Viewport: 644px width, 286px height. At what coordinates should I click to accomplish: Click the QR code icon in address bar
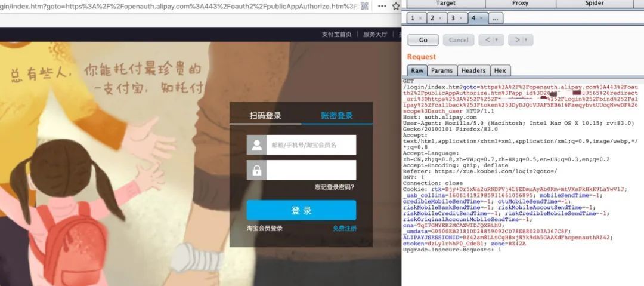[x=364, y=6]
